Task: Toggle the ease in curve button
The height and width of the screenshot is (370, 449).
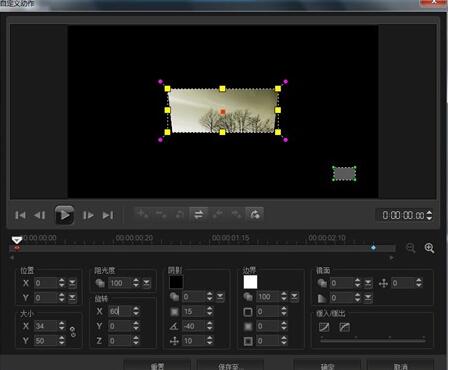Action: click(x=324, y=327)
